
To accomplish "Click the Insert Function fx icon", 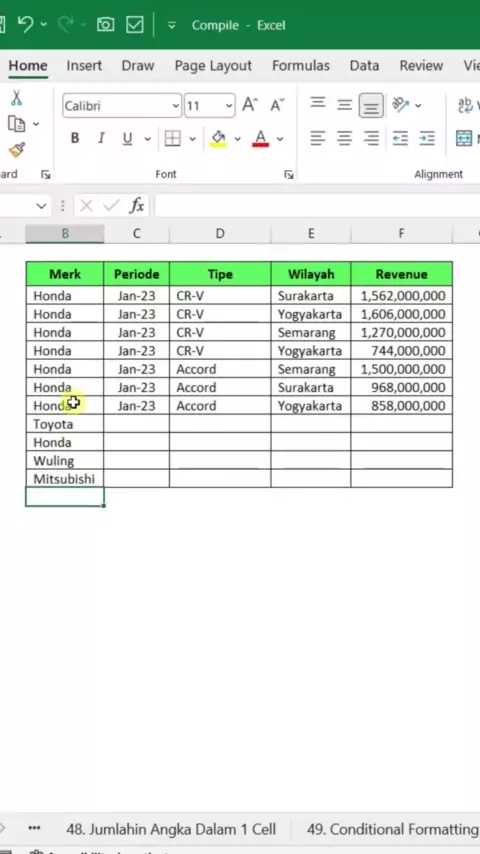I will (137, 206).
